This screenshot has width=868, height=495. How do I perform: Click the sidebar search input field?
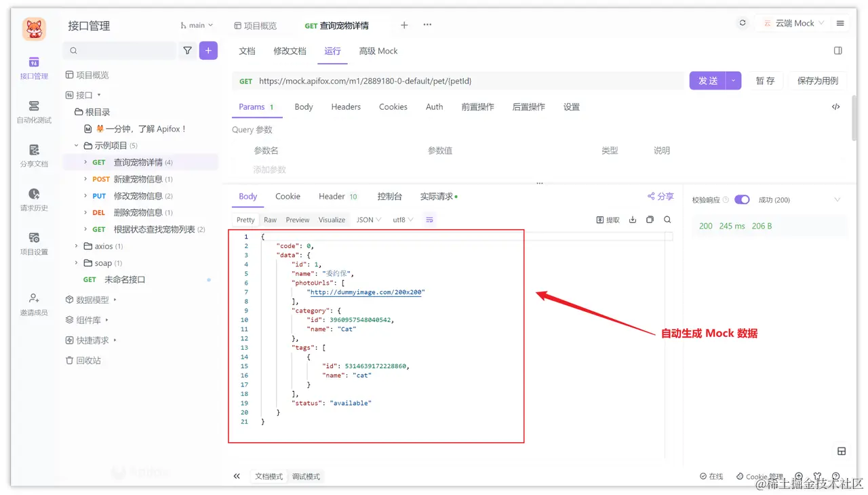[119, 50]
